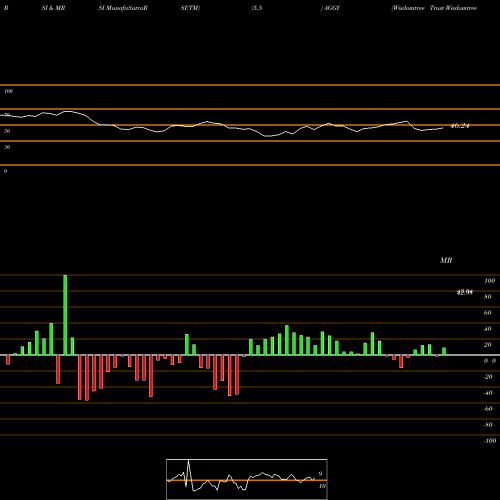Screen dimensions: 500x500
Task: Click the -60 label on the MR axis
Action: 488,409
